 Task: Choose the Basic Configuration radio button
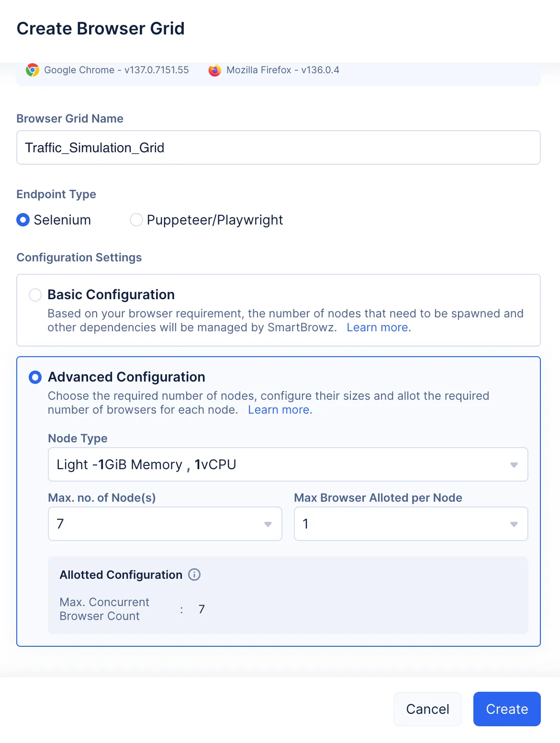(35, 295)
